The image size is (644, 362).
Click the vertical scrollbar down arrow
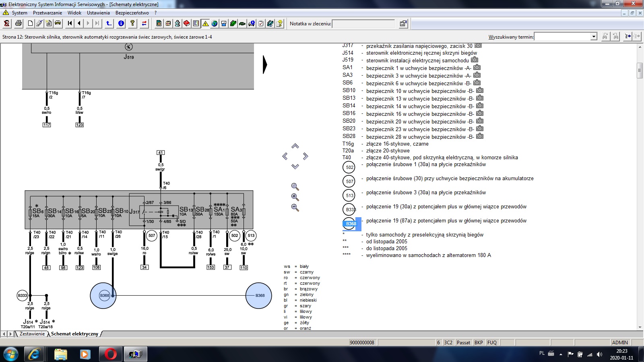click(640, 327)
